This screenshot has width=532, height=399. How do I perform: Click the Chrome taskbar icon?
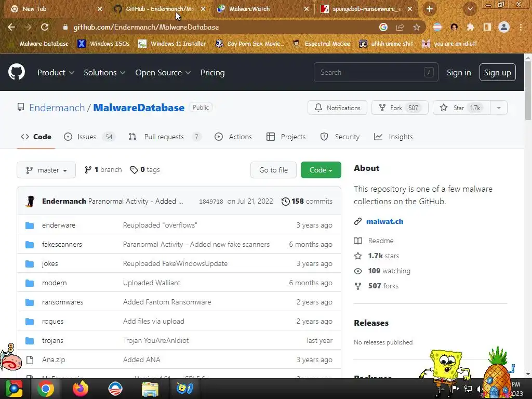click(46, 389)
